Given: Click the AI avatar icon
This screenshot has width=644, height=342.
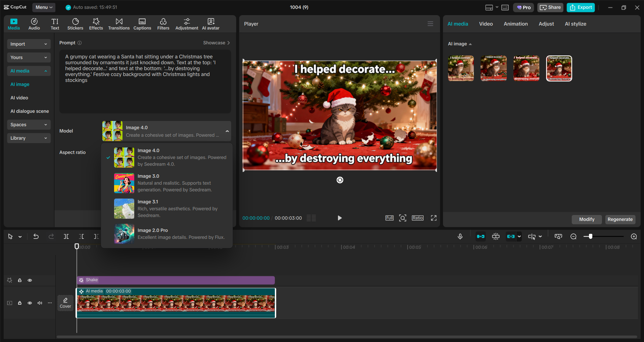Looking at the screenshot, I should click(210, 24).
